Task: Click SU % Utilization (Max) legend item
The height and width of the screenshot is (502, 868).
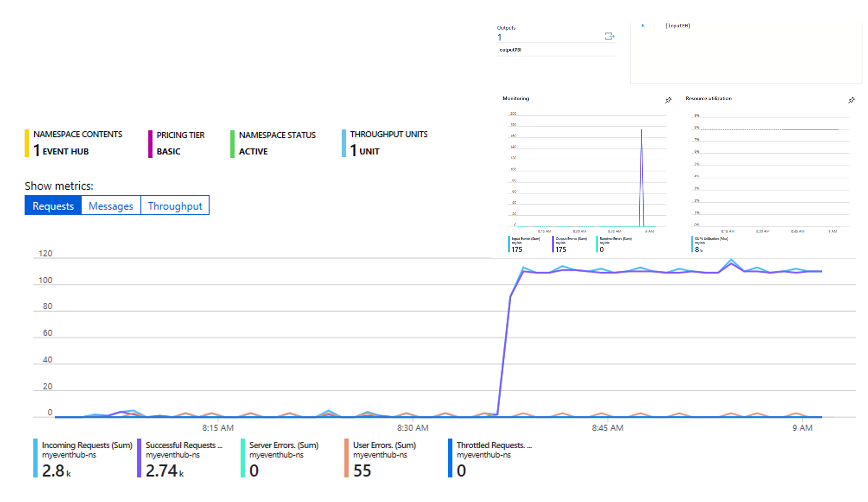Action: [x=711, y=245]
